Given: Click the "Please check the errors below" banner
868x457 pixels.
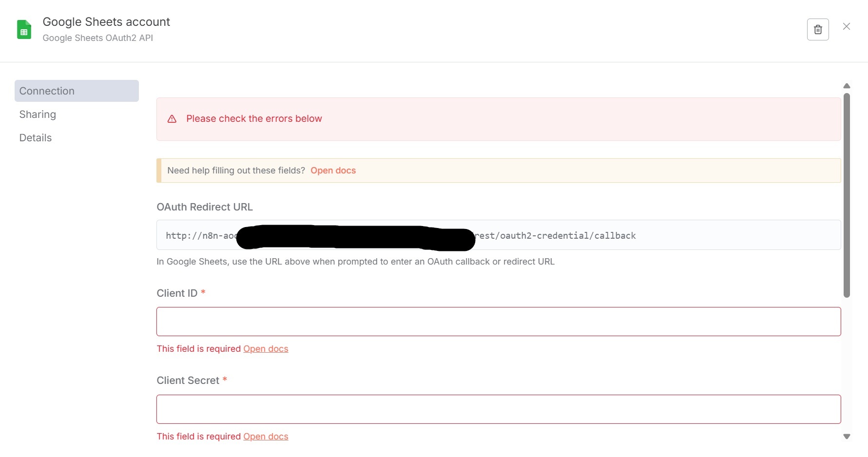Looking at the screenshot, I should coord(498,119).
